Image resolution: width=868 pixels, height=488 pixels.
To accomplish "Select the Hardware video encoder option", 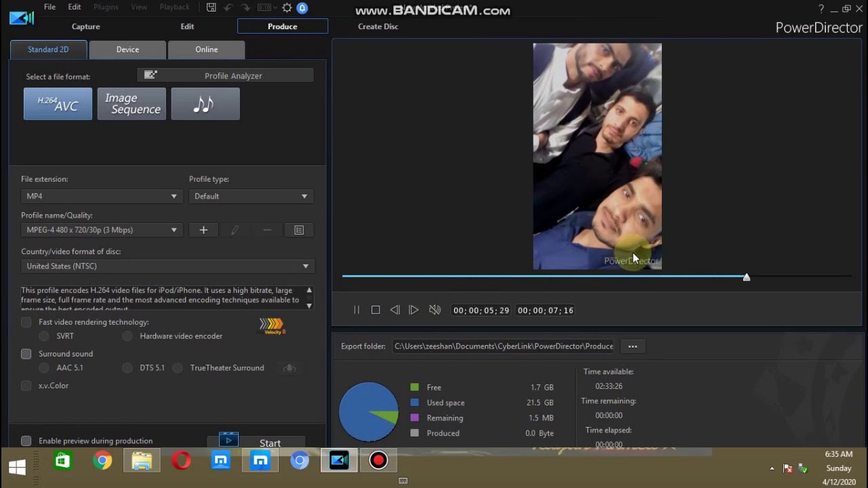I will click(x=127, y=336).
